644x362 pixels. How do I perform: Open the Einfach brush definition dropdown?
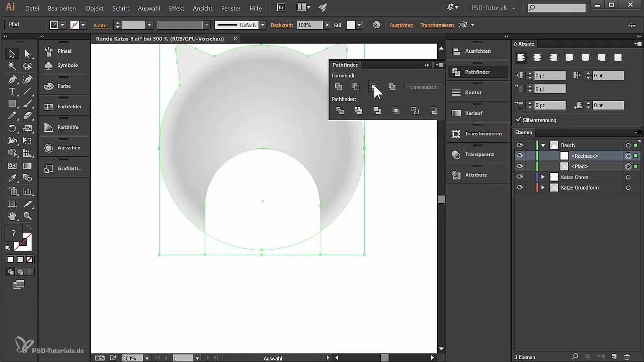[x=262, y=25]
